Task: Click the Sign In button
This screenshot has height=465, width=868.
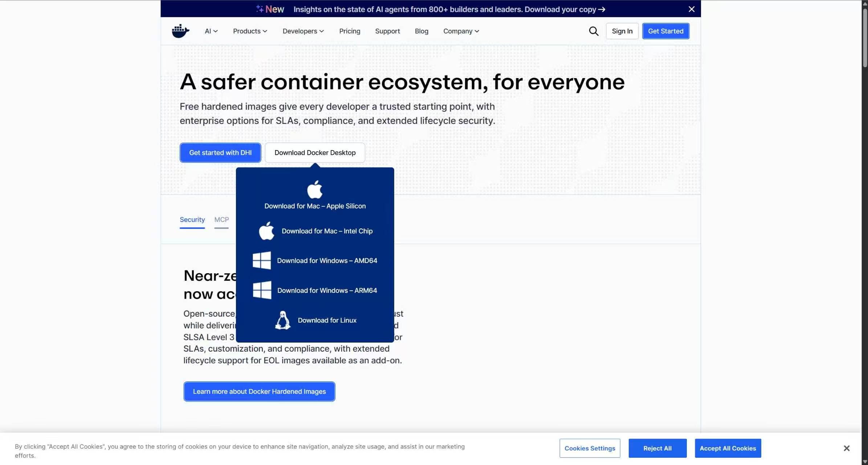Action: [622, 31]
